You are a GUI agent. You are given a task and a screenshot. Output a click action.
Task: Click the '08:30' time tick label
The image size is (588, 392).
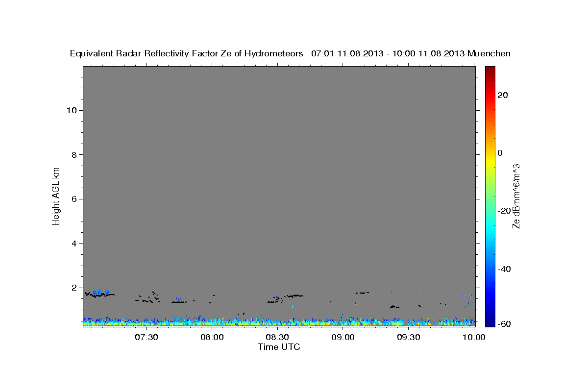pyautogui.click(x=277, y=338)
